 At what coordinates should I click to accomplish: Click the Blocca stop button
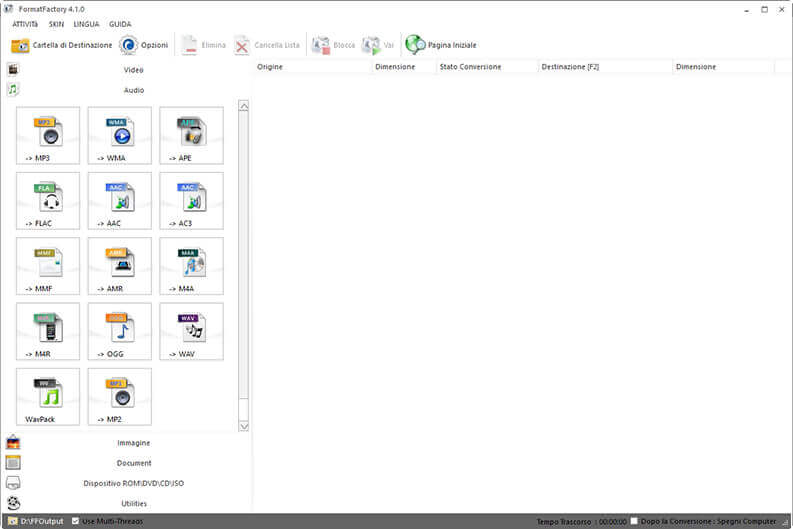click(333, 45)
